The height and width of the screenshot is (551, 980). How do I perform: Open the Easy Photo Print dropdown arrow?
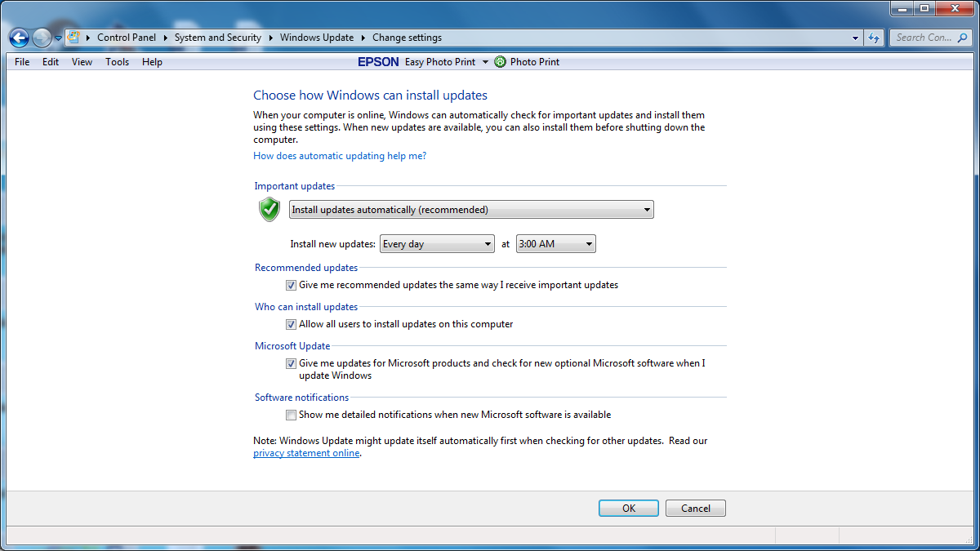click(485, 62)
